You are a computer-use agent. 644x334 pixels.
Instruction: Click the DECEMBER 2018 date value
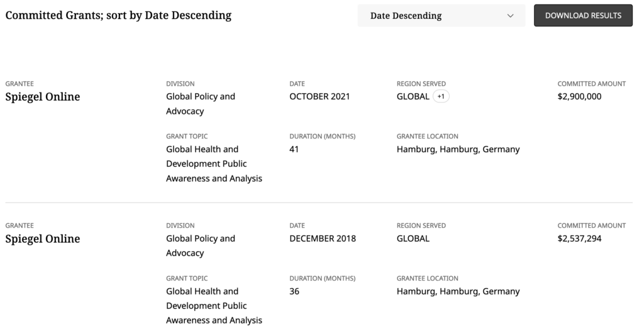pos(323,238)
